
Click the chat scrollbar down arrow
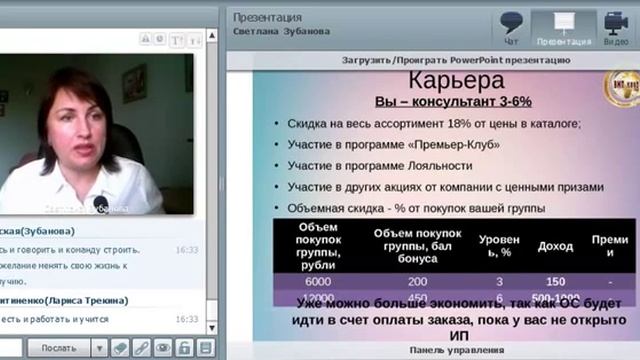pyautogui.click(x=212, y=328)
